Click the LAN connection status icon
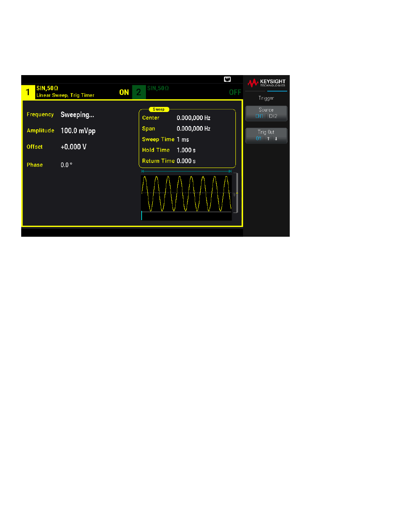 [x=227, y=79]
